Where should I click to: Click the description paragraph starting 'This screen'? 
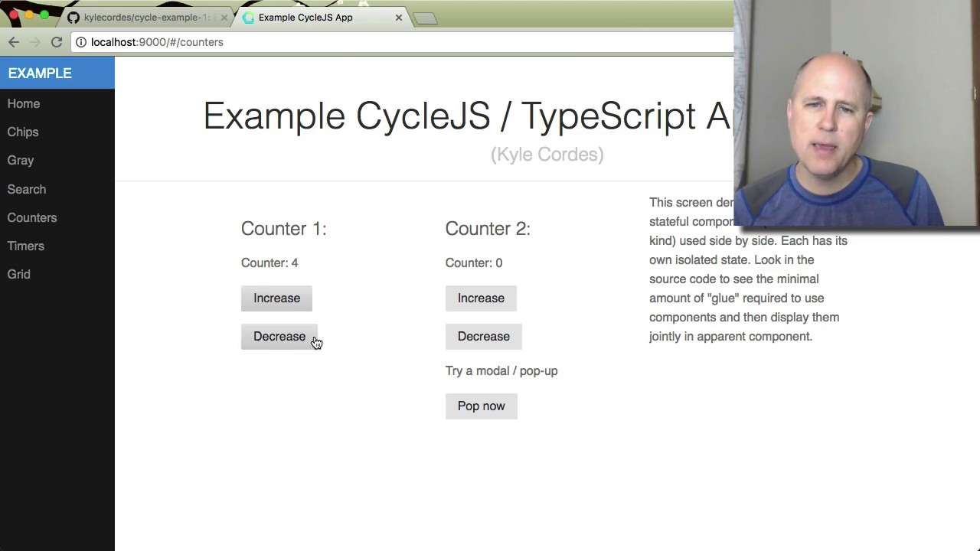748,269
